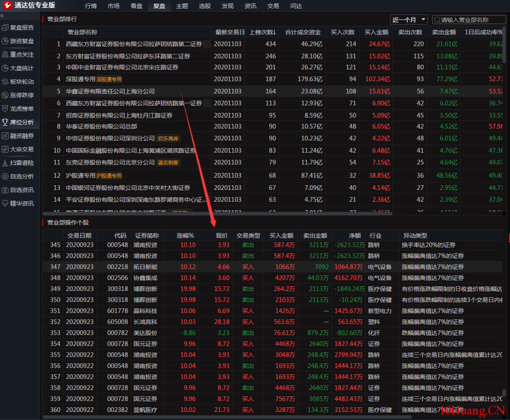Select stock row 347 拓日新能
Viewport: 510px width, 420px height.
tap(272, 267)
